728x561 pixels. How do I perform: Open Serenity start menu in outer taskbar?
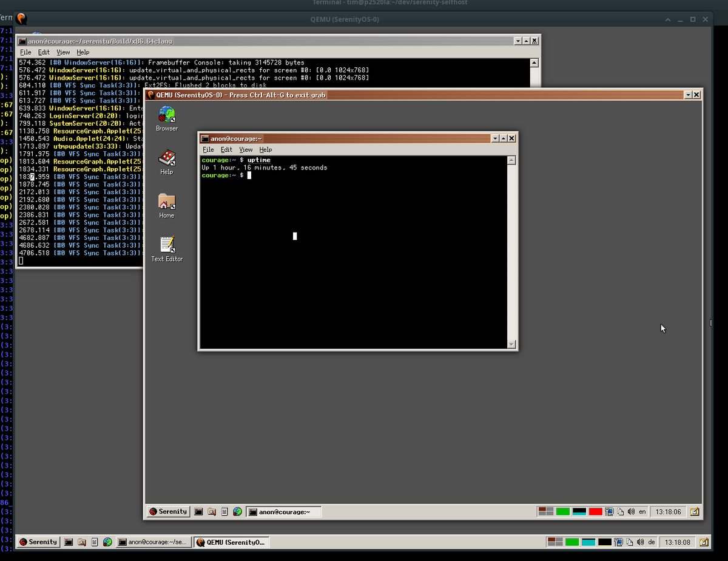tap(38, 542)
